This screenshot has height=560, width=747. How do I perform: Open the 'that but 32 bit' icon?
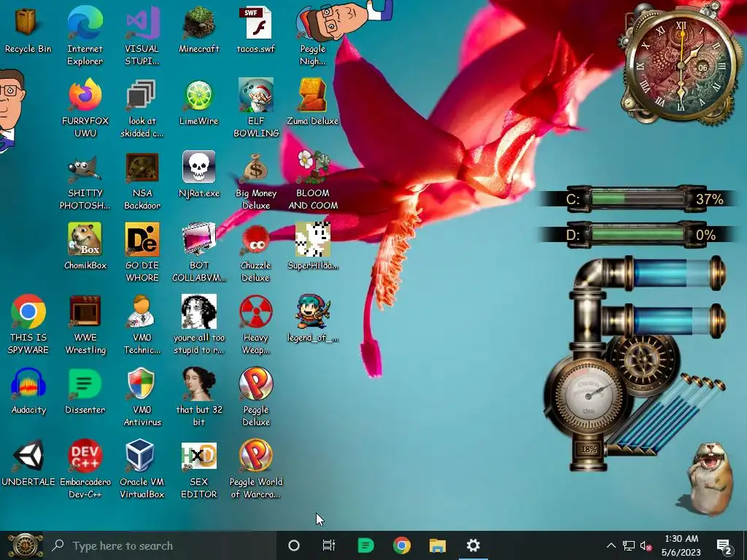click(x=198, y=396)
